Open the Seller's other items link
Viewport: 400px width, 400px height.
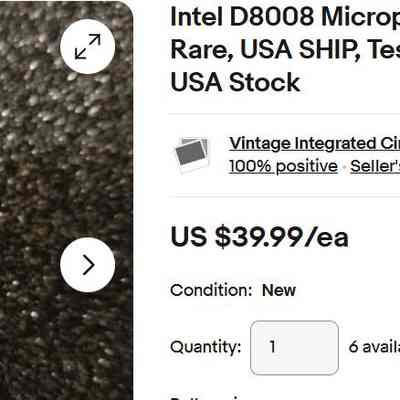pyautogui.click(x=375, y=166)
